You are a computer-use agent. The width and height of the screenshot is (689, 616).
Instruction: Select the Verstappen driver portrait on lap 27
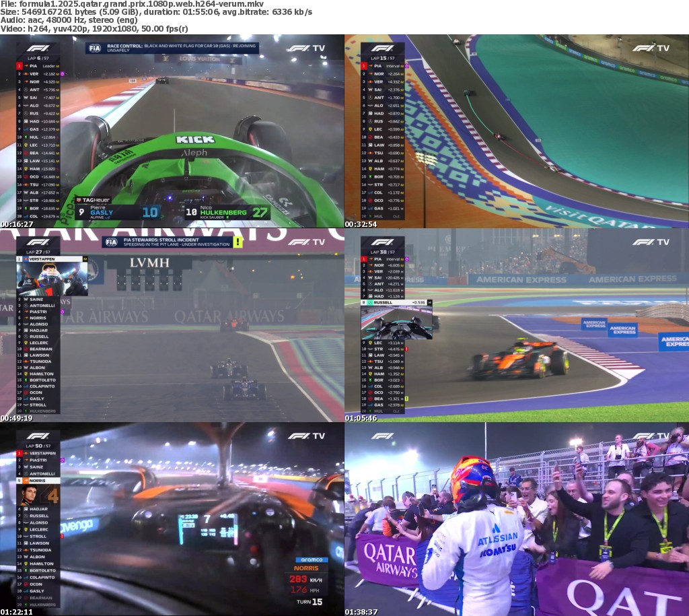tap(52, 279)
